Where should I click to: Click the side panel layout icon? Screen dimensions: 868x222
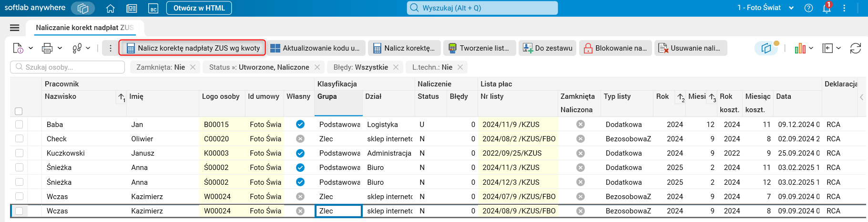[x=827, y=48]
